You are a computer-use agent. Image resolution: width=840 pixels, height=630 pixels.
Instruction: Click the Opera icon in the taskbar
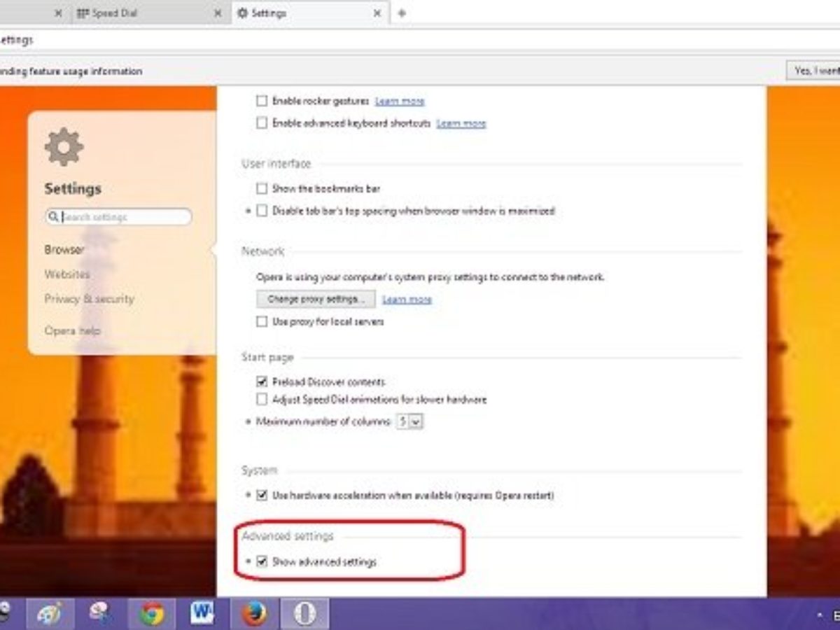[x=304, y=614]
